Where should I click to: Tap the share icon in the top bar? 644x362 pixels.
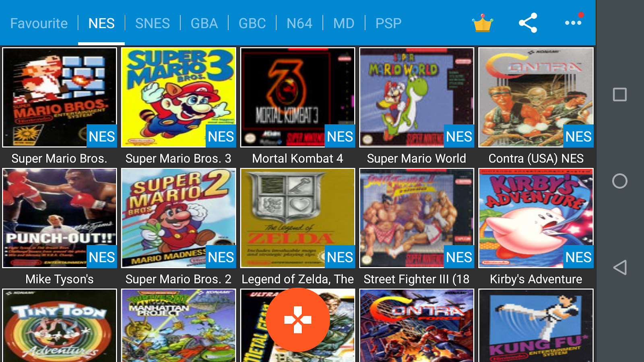click(528, 23)
